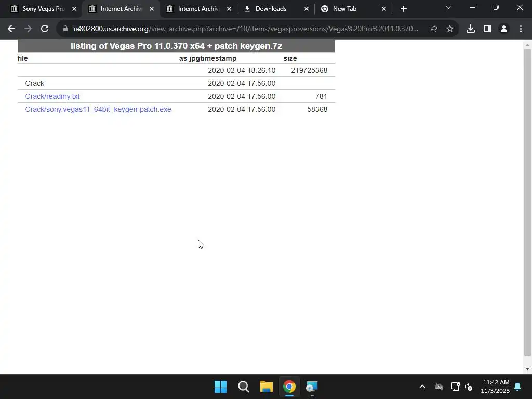Show hidden system tray icons
This screenshot has height=399, width=532.
[x=422, y=387]
